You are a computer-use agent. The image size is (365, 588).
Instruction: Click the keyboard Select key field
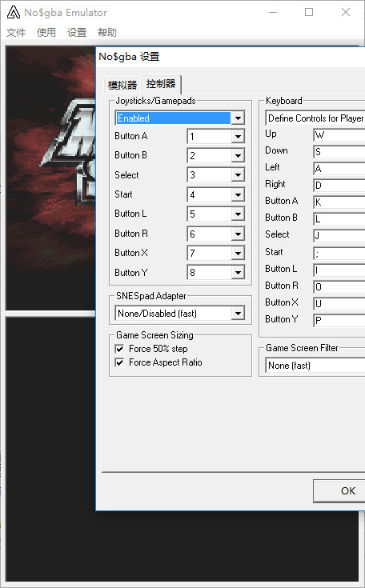[339, 236]
